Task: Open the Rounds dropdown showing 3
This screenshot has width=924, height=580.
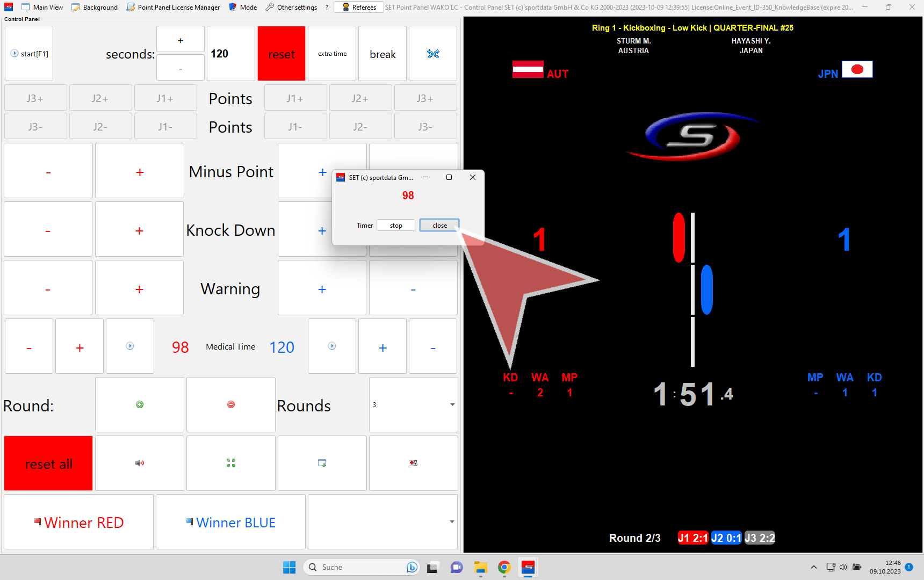Action: (x=413, y=404)
